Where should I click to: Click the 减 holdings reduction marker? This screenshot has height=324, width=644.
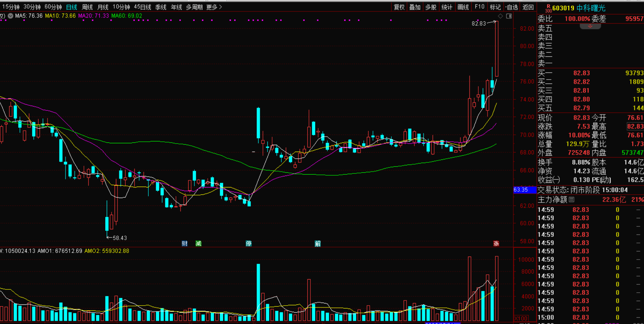198,243
